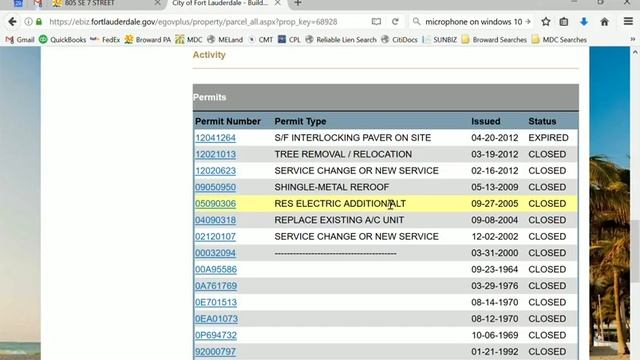Screen dimensions: 640x360
Task: Toggle reader view icon in address bar
Action: coord(376,22)
